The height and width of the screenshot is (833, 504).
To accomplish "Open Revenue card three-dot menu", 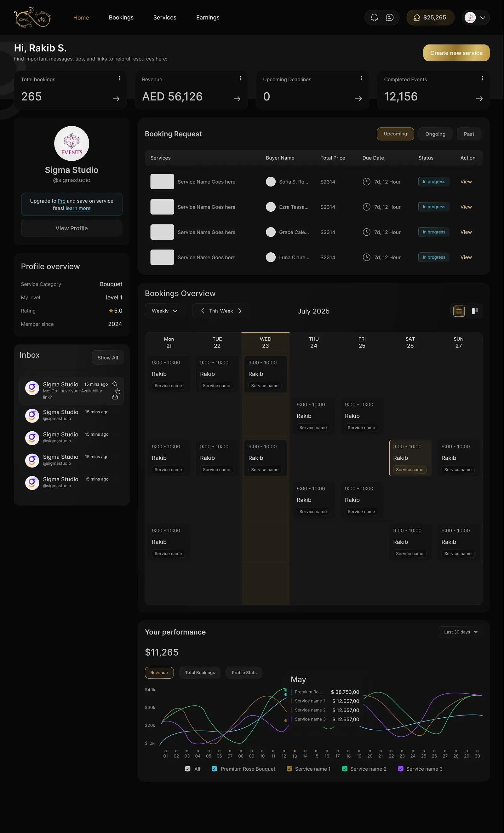I will (x=240, y=78).
